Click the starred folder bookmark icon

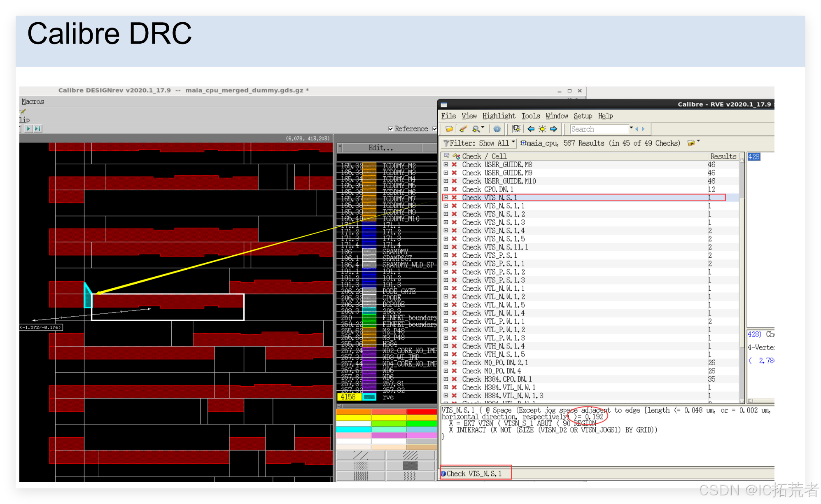(690, 143)
